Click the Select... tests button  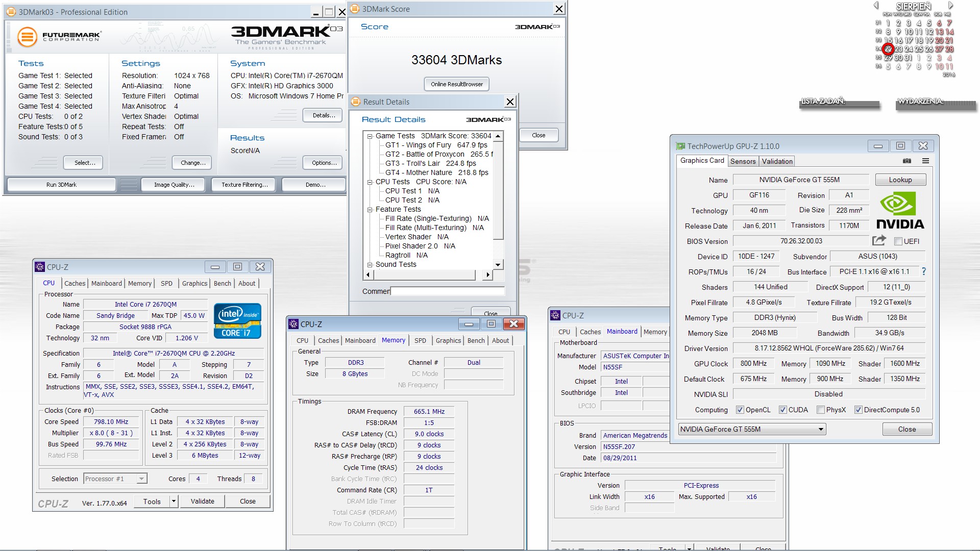[83, 163]
